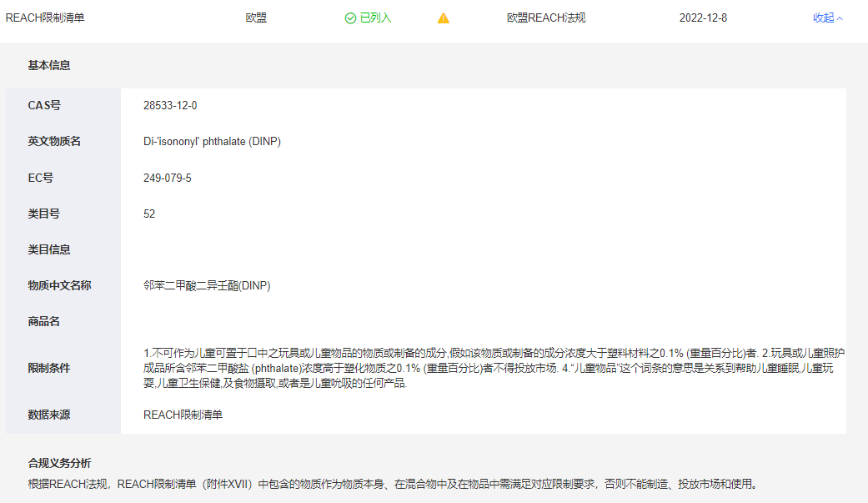
Task: Select the Chinese name 邻苯二甲酸二异壬酯(DINP)
Action: point(207,285)
